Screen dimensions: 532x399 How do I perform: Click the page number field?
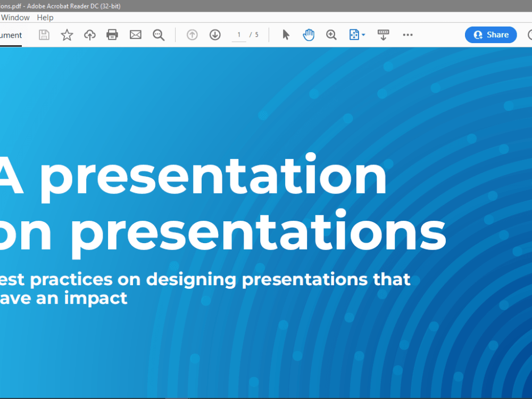[239, 35]
